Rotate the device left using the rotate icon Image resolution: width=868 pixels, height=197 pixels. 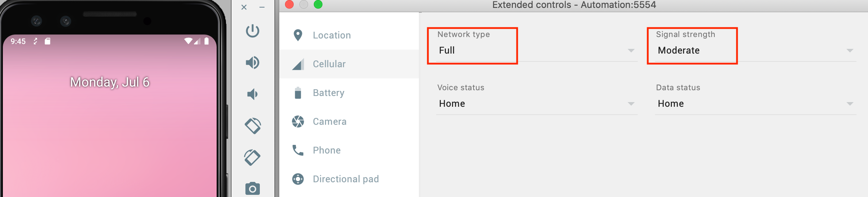(253, 126)
